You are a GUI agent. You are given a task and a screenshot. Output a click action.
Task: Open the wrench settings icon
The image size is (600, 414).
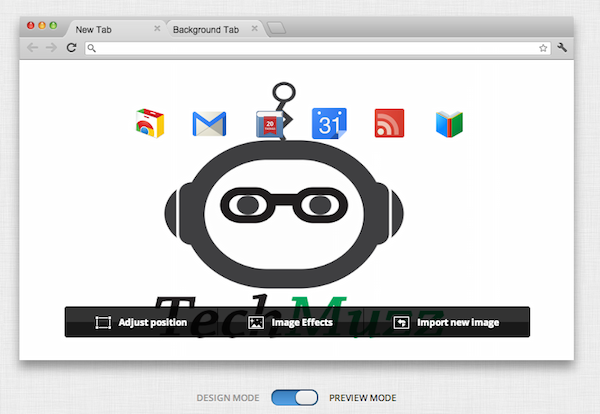(x=562, y=48)
